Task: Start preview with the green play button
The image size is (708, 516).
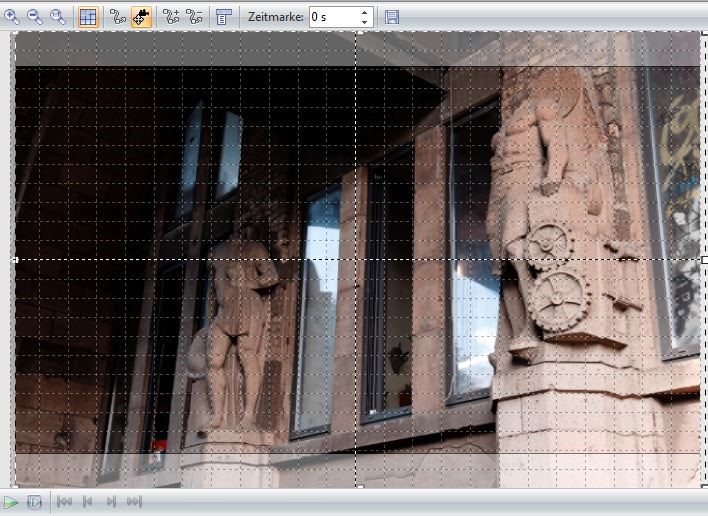Action: (x=11, y=502)
